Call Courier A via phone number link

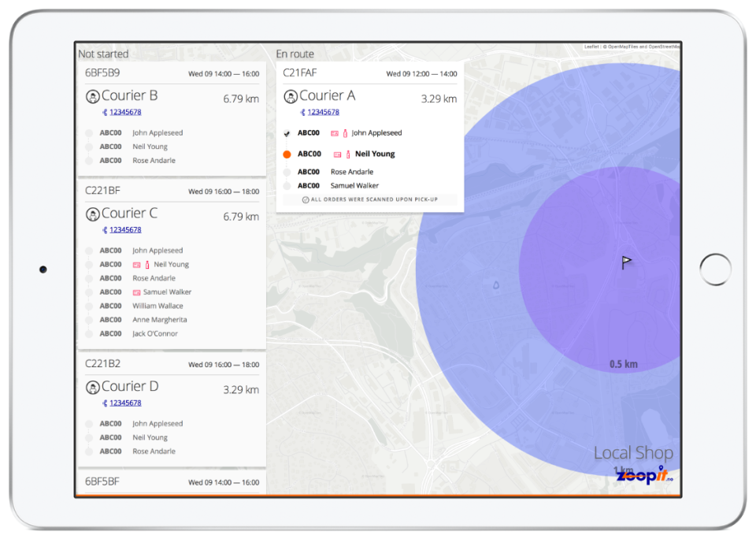click(x=323, y=113)
